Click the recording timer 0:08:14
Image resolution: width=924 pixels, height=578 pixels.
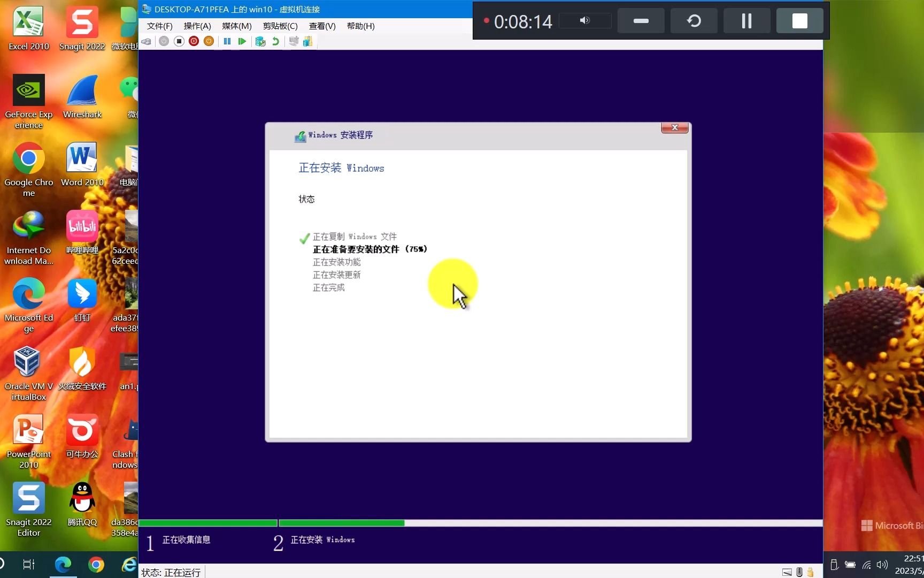523,21
